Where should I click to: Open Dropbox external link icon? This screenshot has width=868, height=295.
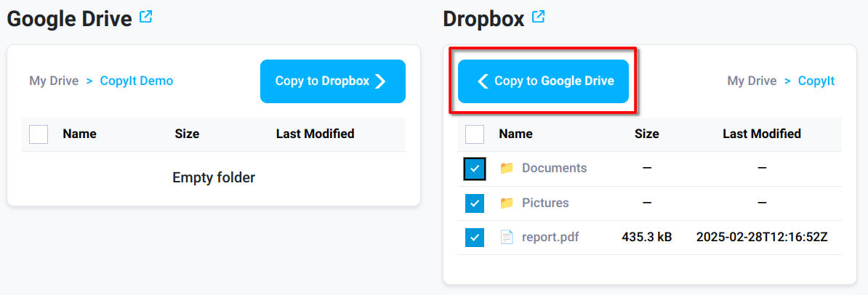pos(539,17)
